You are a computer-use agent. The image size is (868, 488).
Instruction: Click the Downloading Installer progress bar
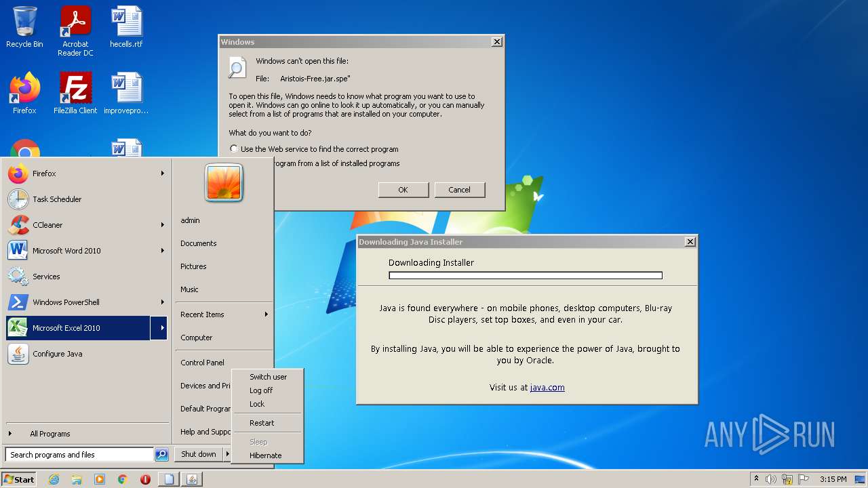click(526, 276)
